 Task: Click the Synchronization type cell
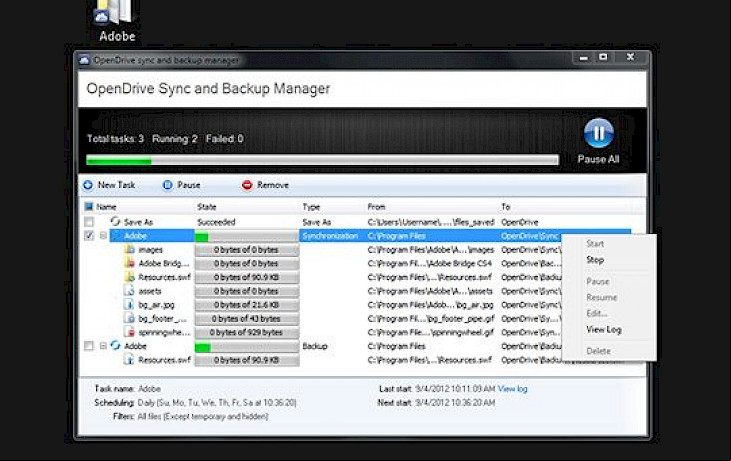coord(330,236)
